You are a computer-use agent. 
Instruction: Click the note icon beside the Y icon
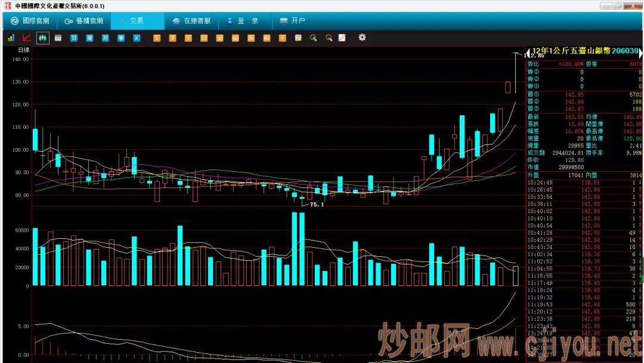pos(298,38)
